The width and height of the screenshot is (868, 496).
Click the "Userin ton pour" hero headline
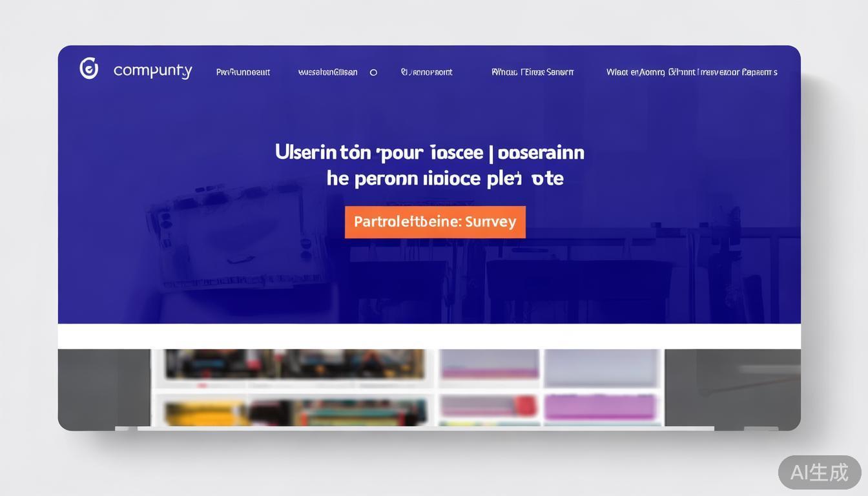point(429,152)
